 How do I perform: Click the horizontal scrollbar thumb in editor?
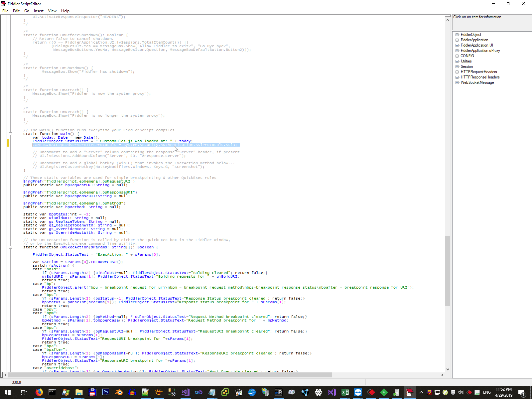[x=170, y=375]
